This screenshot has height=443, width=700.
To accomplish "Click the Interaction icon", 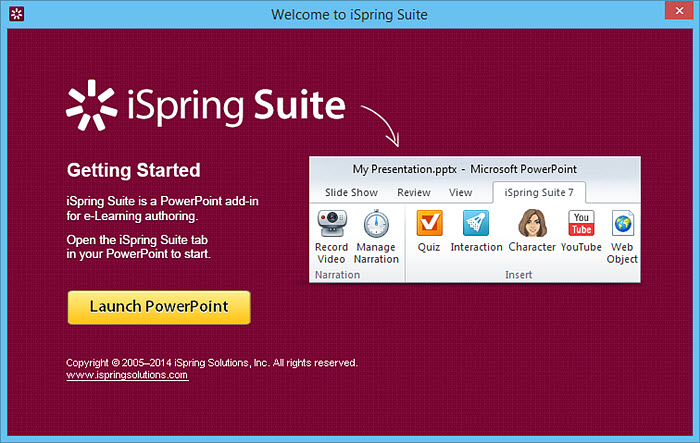I will (476, 223).
